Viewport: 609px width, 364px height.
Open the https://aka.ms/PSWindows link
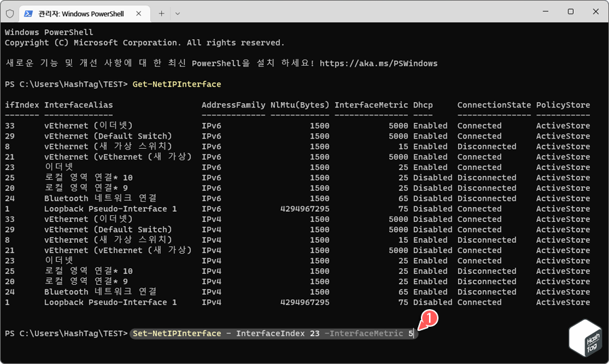tap(378, 64)
